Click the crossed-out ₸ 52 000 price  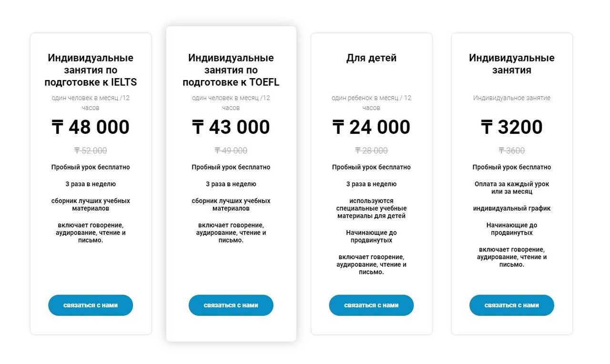click(91, 151)
